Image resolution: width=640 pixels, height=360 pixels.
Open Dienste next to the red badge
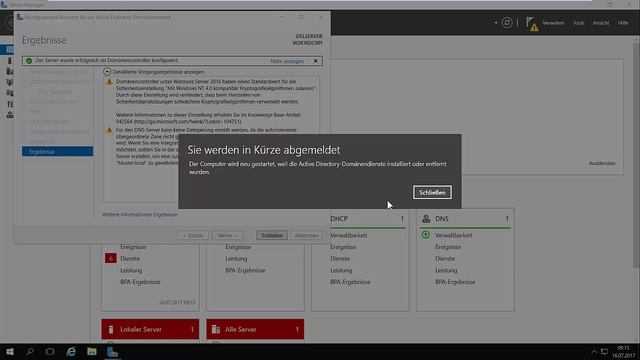point(130,259)
